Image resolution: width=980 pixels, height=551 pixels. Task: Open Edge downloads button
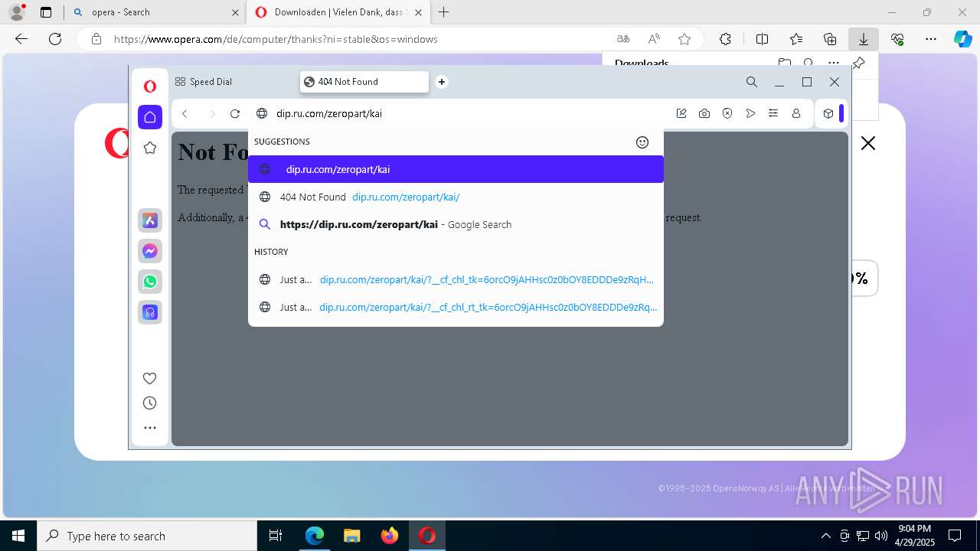(864, 39)
